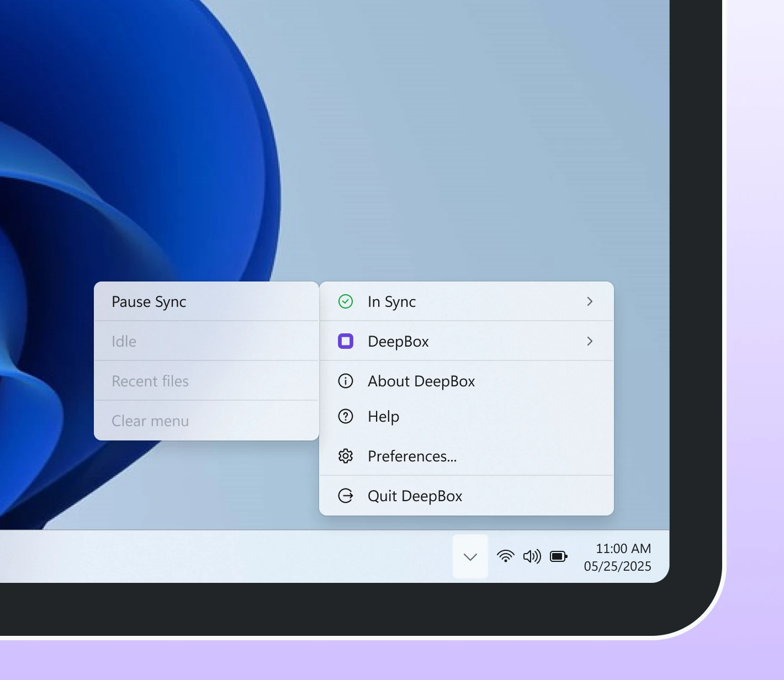784x680 pixels.
Task: Click the About DeepBox info icon
Action: (346, 381)
